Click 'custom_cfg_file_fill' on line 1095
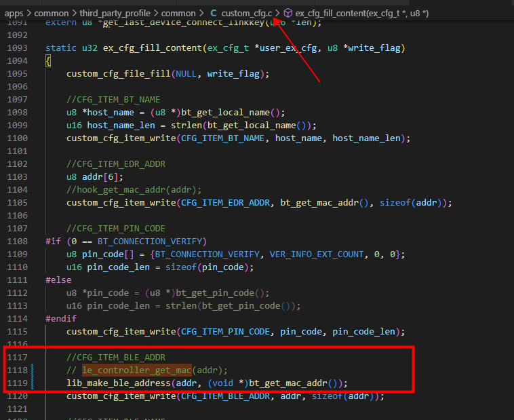This screenshot has height=420, width=514. coord(119,74)
